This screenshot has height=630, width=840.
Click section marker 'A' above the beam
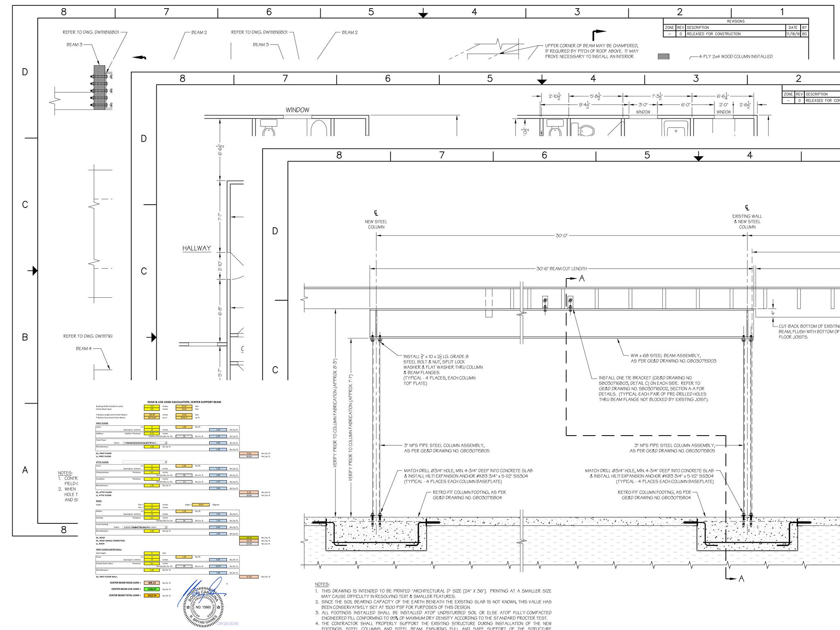click(x=582, y=279)
